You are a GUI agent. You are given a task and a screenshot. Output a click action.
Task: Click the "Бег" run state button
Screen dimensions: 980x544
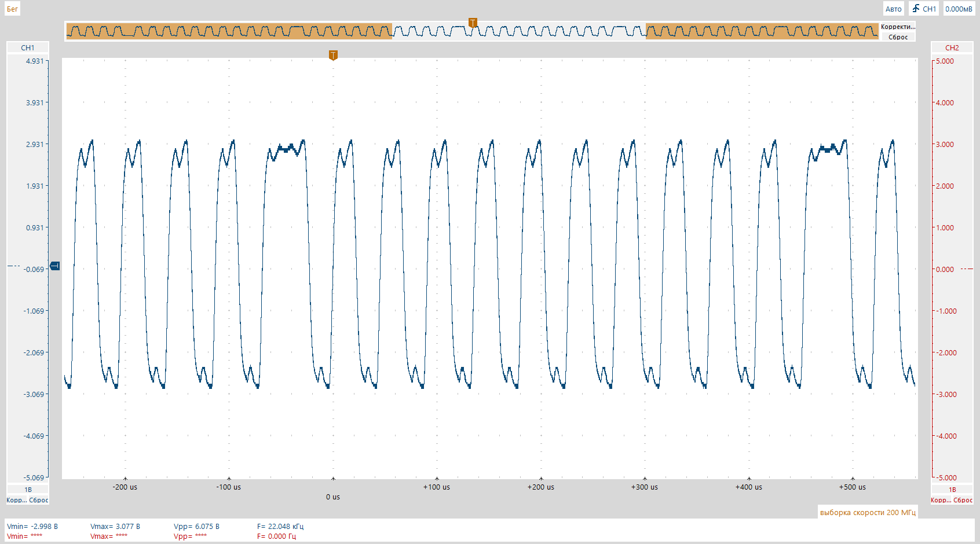click(12, 9)
